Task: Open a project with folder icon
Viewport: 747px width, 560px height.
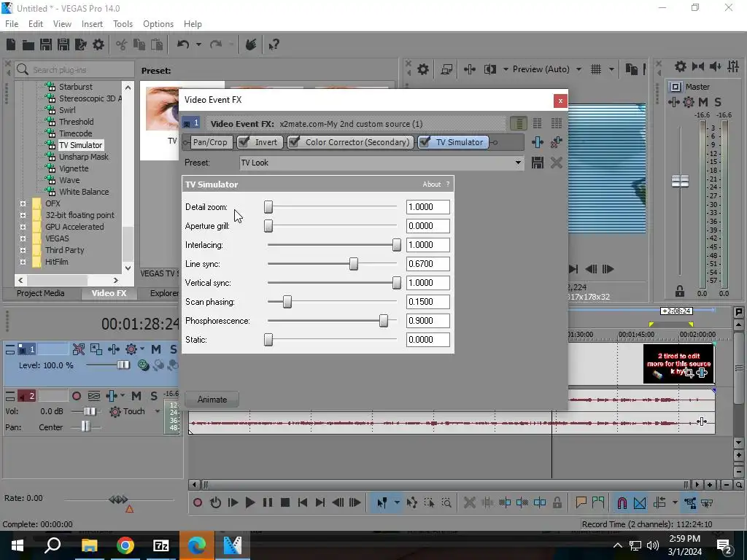Action: pos(28,44)
